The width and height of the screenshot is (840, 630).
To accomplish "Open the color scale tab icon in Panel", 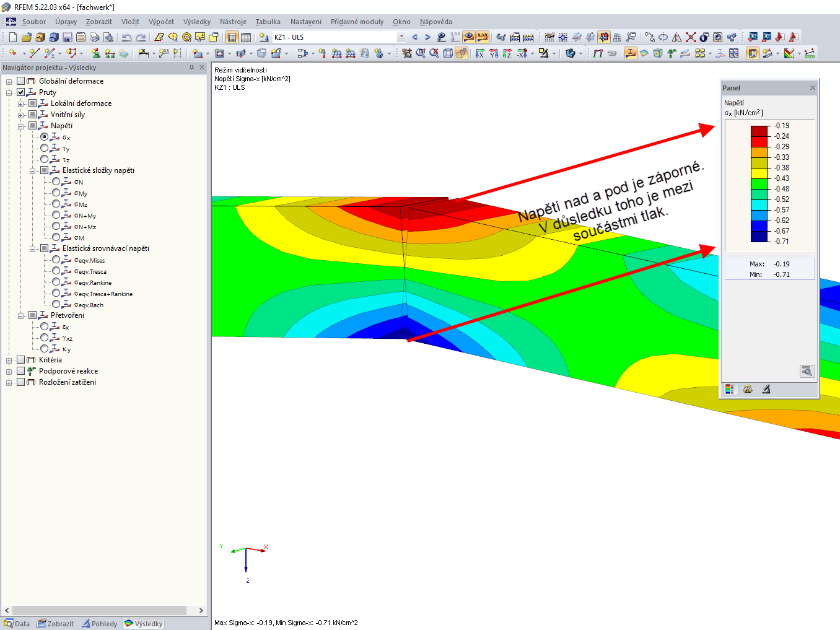I will point(729,389).
